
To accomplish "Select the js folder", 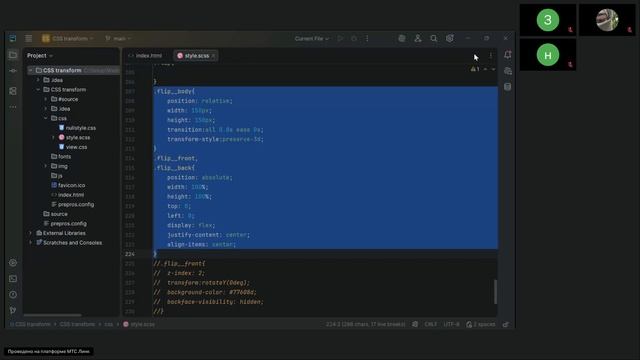I will point(57,176).
